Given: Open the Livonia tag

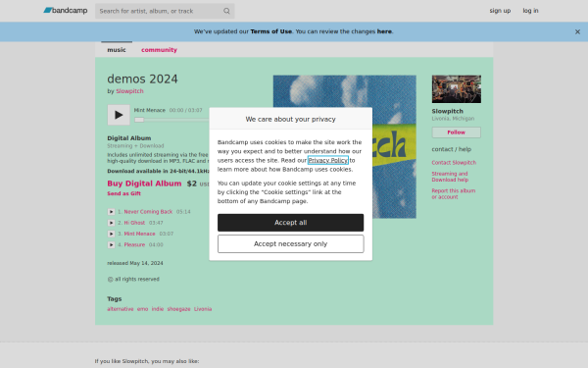Looking at the screenshot, I should tap(203, 309).
